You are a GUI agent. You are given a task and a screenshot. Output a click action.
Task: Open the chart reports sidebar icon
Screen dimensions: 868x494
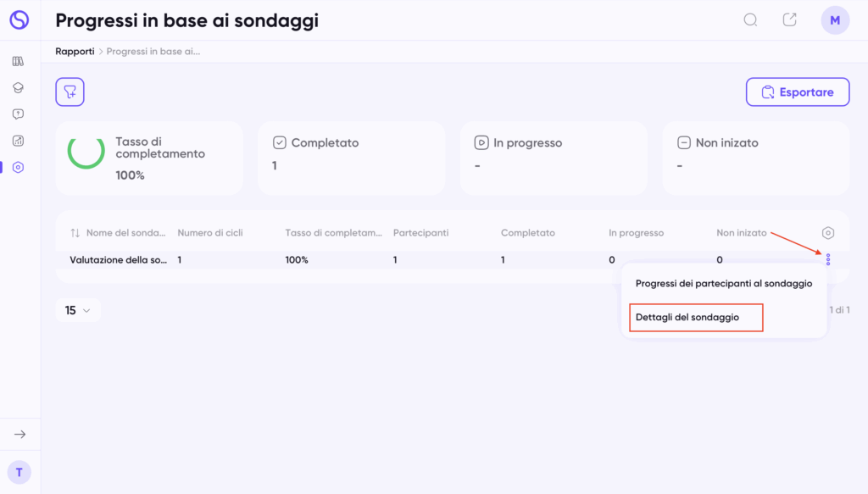(19, 141)
